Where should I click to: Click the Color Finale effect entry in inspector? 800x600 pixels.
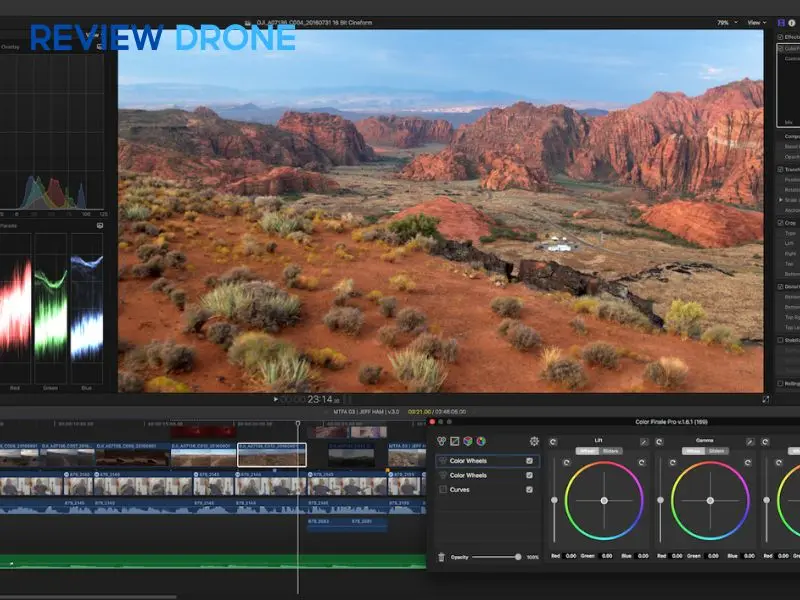point(789,48)
